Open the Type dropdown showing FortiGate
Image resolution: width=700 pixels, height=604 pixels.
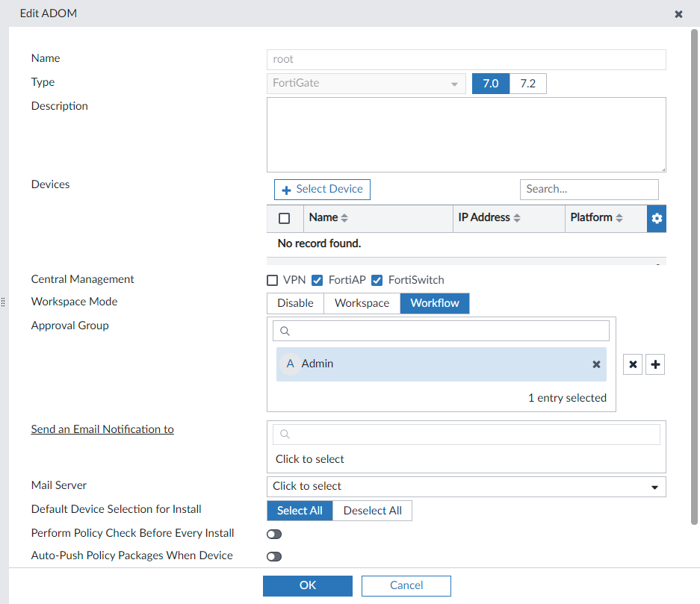(454, 84)
